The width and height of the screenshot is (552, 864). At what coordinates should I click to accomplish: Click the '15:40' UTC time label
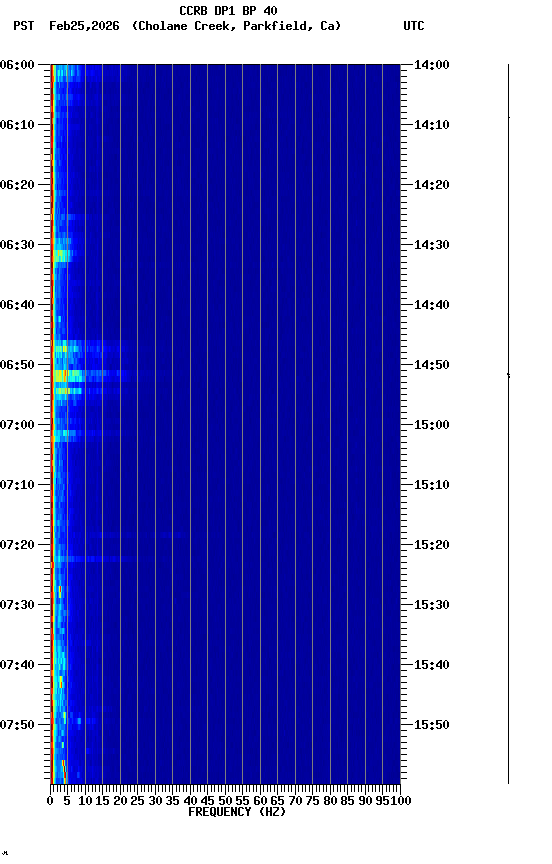coord(432,665)
